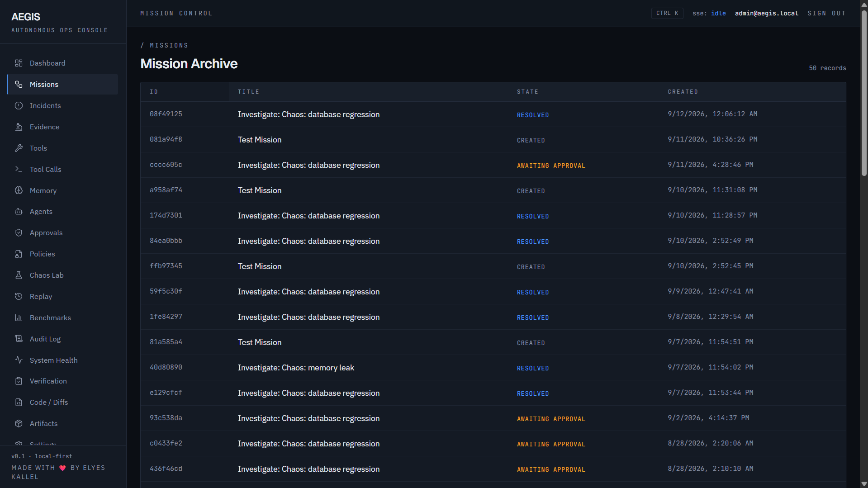Click the admin@aegis.local account label

pyautogui.click(x=766, y=14)
